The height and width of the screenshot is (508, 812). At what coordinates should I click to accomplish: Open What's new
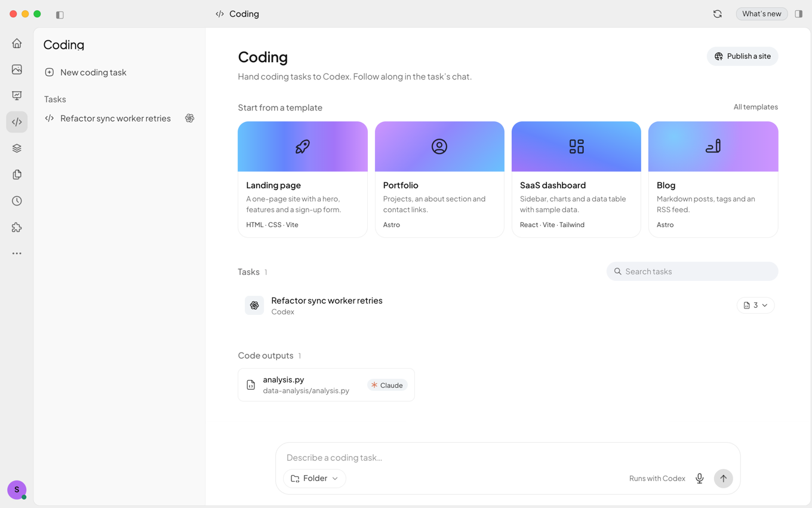click(x=762, y=14)
